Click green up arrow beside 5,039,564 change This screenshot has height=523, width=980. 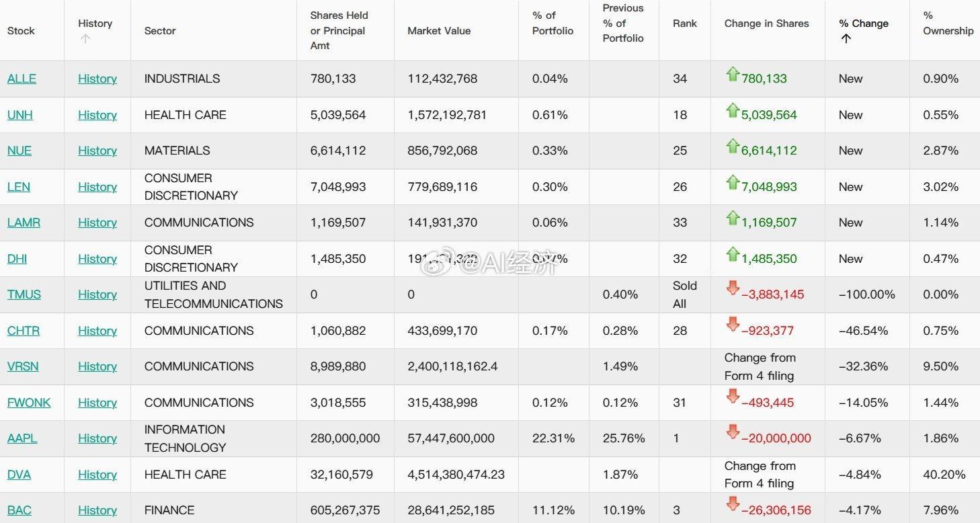point(733,111)
